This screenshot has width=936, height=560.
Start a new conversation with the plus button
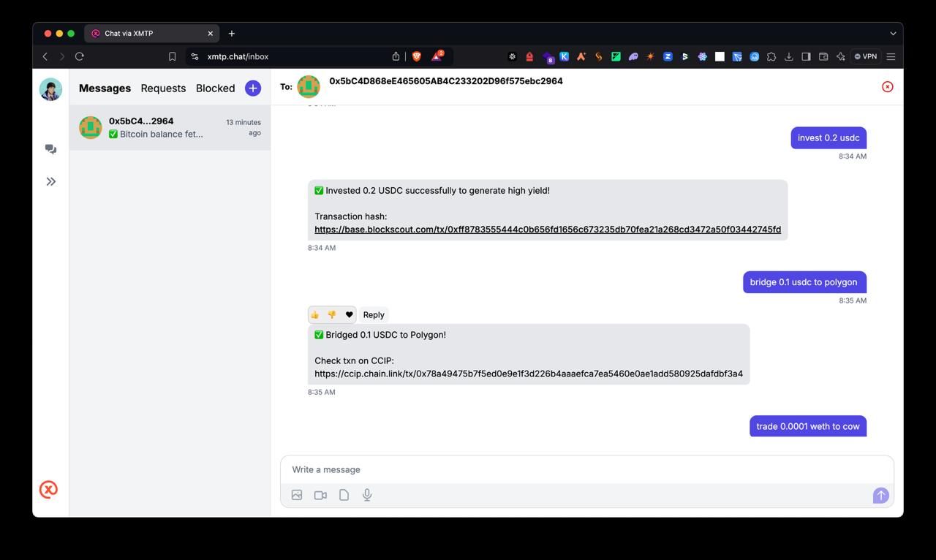tap(253, 88)
